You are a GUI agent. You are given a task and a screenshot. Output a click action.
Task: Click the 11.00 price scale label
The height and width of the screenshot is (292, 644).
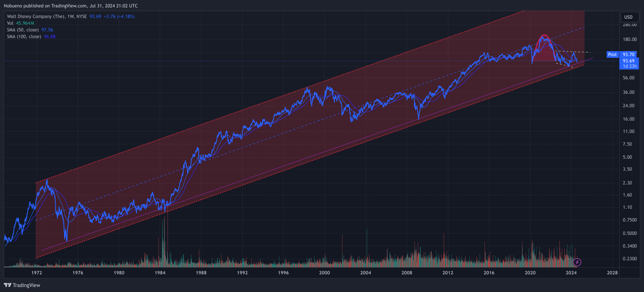tap(628, 131)
